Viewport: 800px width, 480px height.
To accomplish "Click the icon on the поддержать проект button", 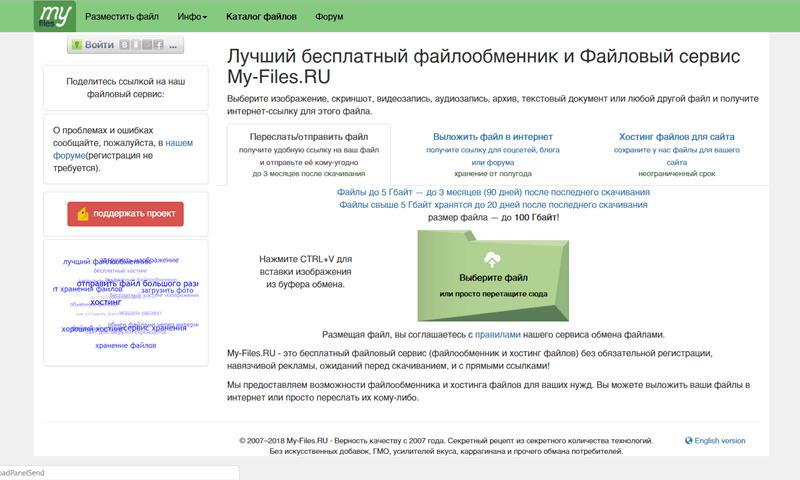I will pyautogui.click(x=83, y=213).
